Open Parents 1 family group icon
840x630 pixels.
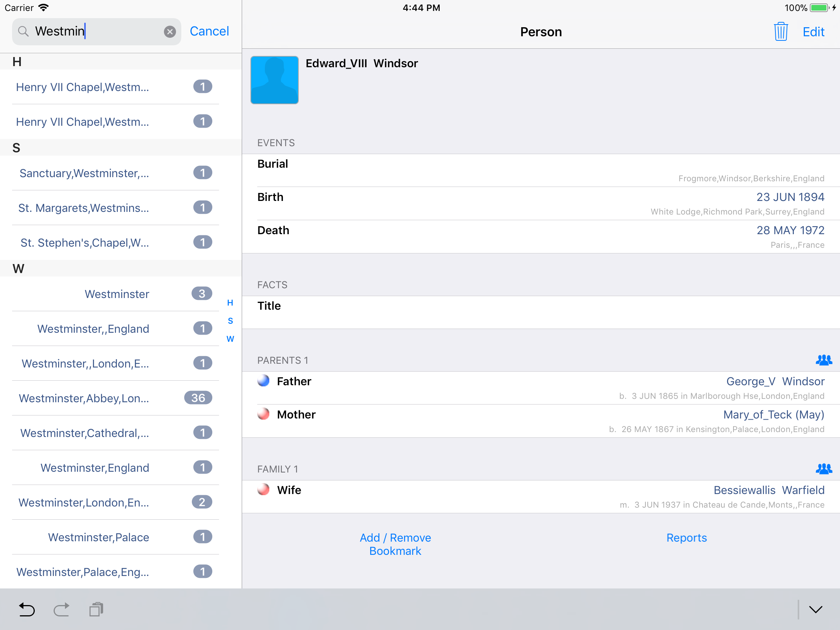point(823,360)
